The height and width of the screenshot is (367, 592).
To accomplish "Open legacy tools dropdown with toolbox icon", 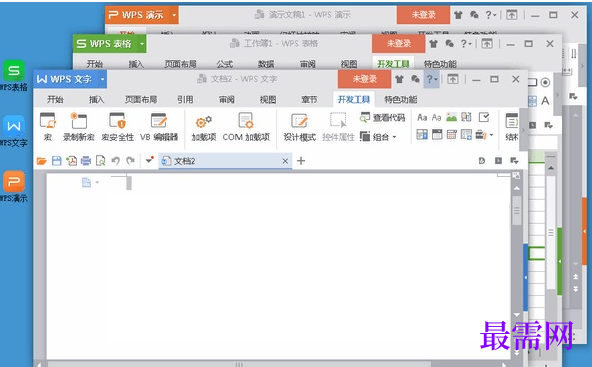I will (484, 134).
